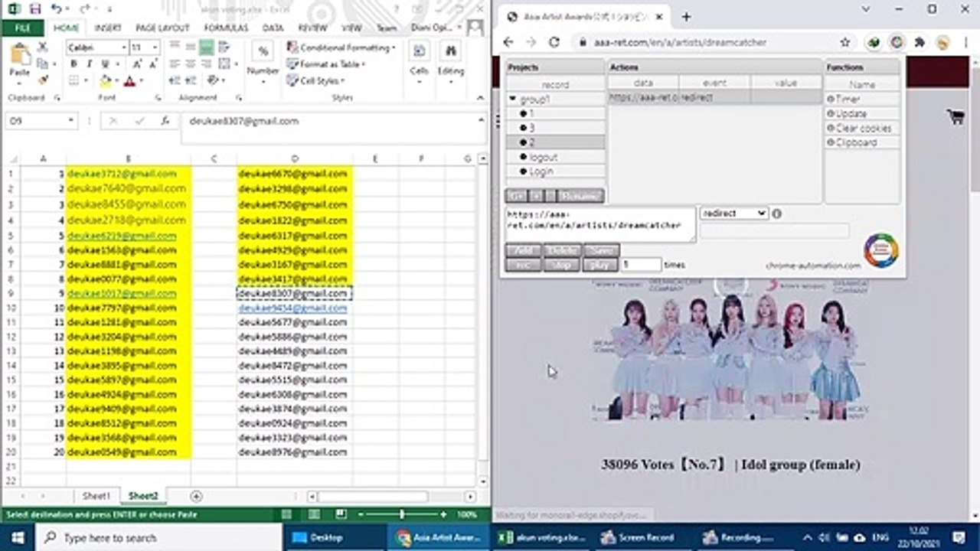Open the FILE tab in Excel
980x551 pixels.
click(23, 28)
